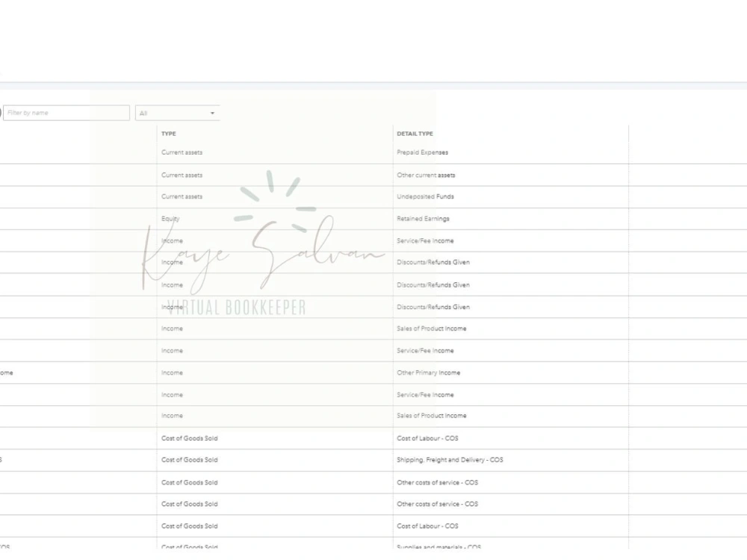Sort accounts by the DETAIL TYPE column header

point(415,134)
